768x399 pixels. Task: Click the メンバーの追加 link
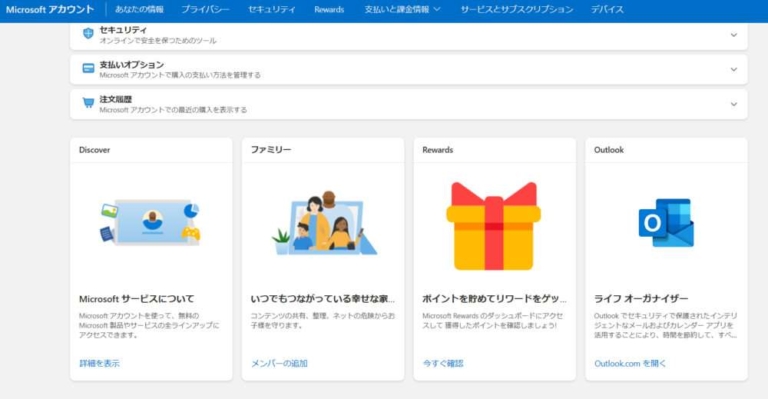pyautogui.click(x=279, y=363)
